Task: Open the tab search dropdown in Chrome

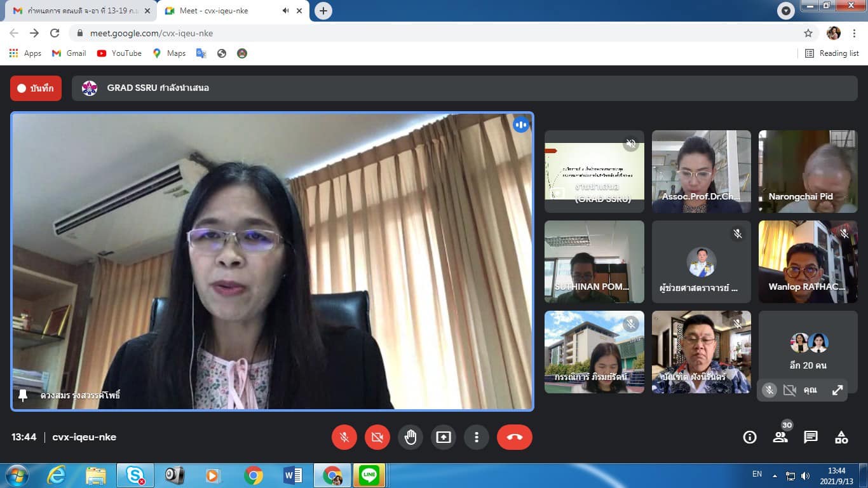Action: click(787, 11)
